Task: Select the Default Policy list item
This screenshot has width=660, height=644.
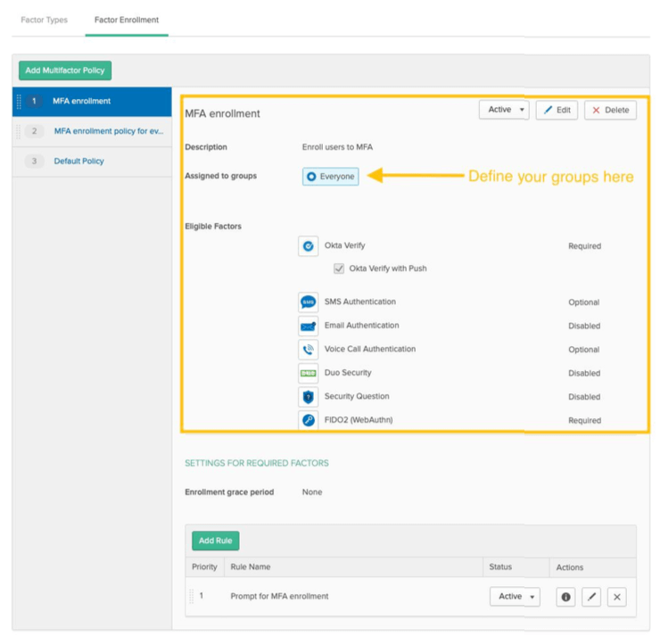Action: pos(78,161)
